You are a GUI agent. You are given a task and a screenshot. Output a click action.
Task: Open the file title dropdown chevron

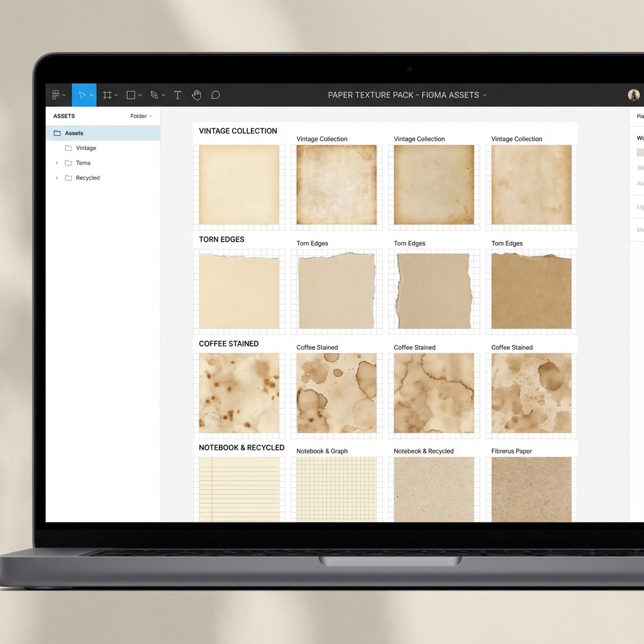[484, 95]
